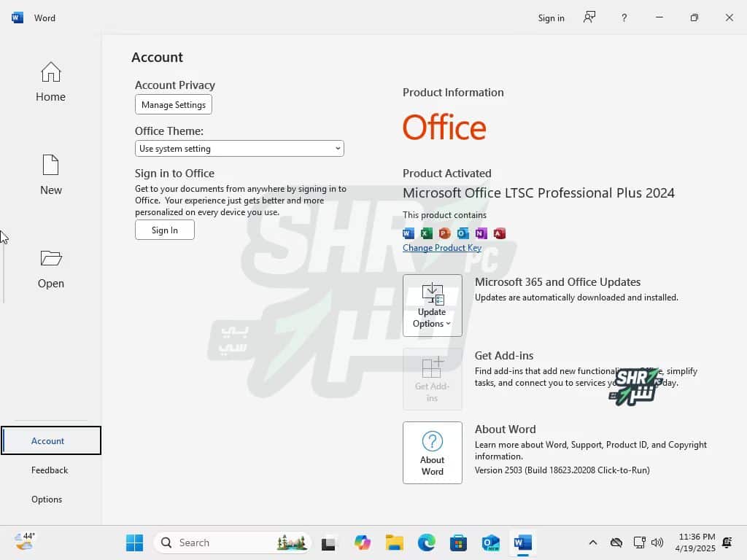
Task: Click the taskbar Search box
Action: (233, 542)
